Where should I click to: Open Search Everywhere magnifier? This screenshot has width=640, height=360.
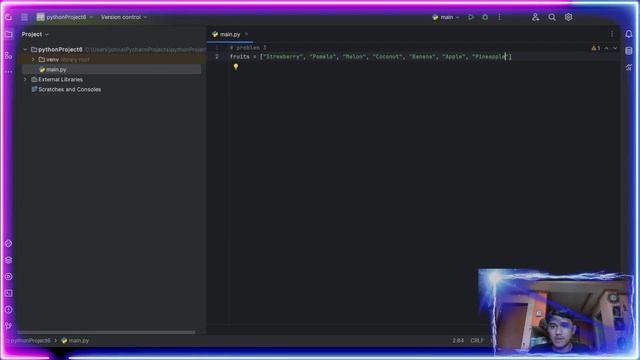(x=552, y=17)
